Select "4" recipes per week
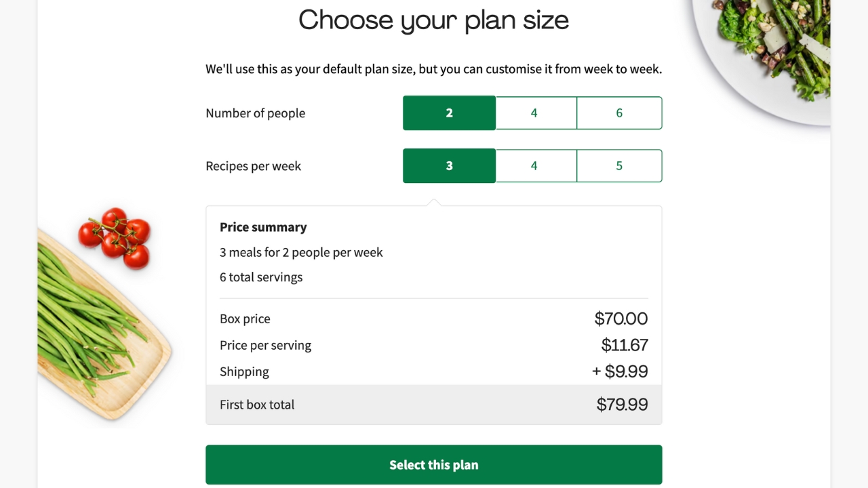This screenshot has height=488, width=868. coord(535,165)
